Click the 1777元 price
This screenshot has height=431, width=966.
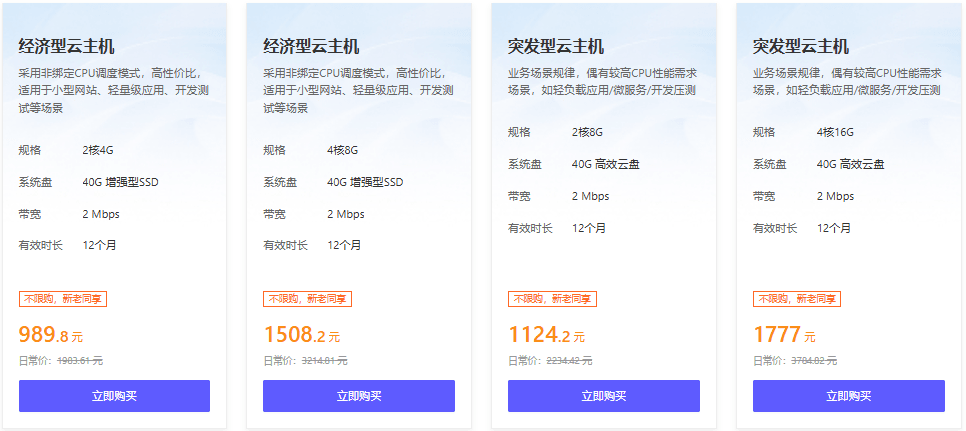point(784,334)
